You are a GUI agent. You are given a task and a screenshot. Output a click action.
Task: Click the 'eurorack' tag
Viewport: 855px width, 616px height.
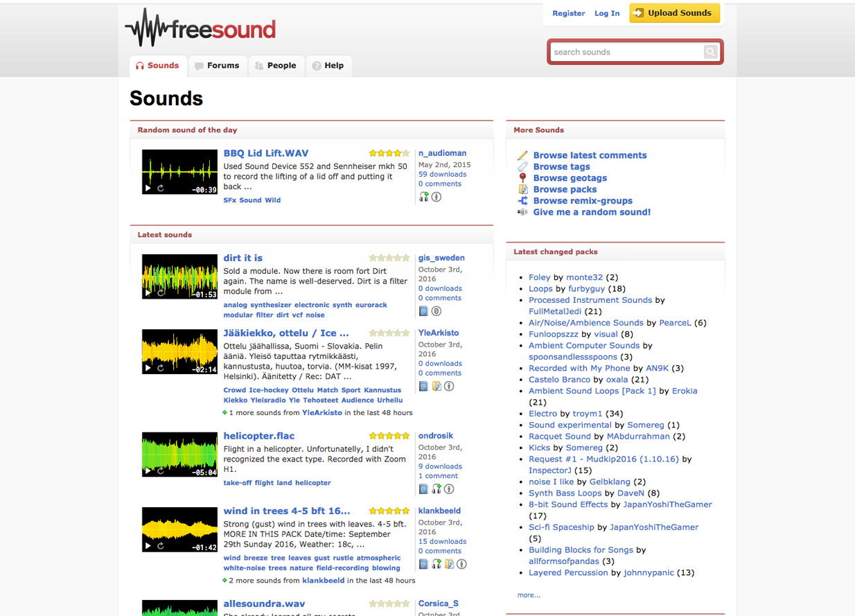[x=371, y=305]
